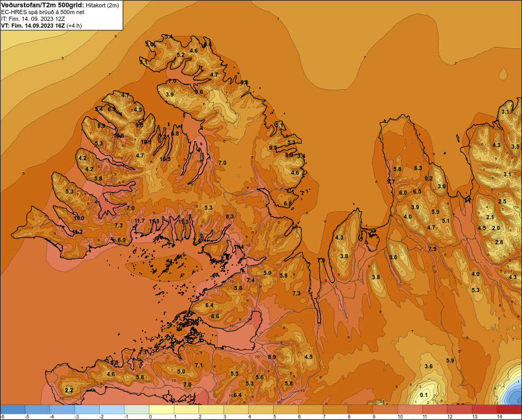
Task: Select legend swatch between -6 and -5
Action: coord(13,409)
